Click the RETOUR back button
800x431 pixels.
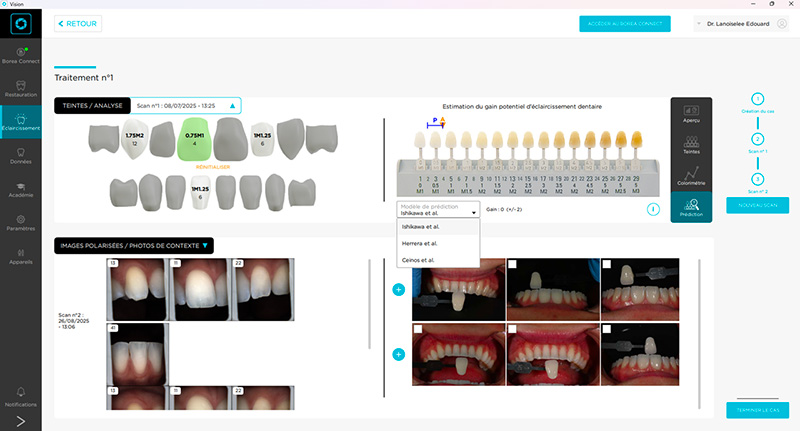78,23
